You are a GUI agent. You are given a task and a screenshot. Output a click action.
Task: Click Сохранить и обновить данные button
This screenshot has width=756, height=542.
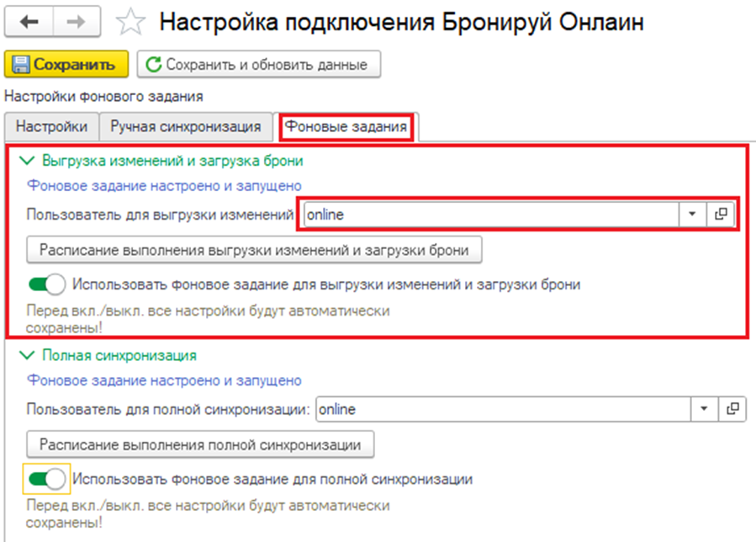tap(259, 64)
